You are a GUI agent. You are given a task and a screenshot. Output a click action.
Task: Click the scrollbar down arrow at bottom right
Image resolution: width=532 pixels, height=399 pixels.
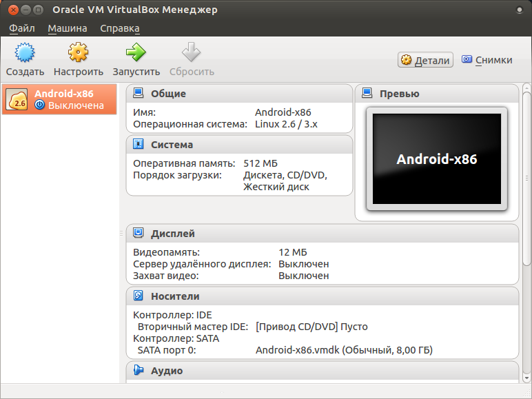(526, 378)
